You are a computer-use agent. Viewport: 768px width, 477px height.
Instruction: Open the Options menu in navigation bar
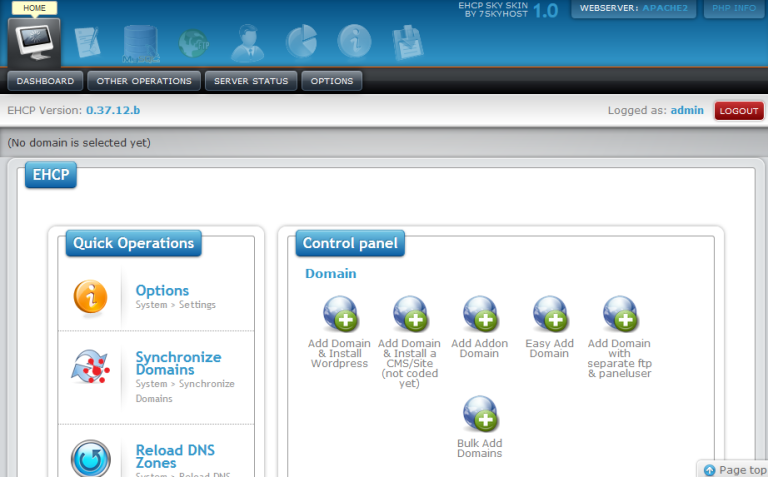pyautogui.click(x=332, y=81)
